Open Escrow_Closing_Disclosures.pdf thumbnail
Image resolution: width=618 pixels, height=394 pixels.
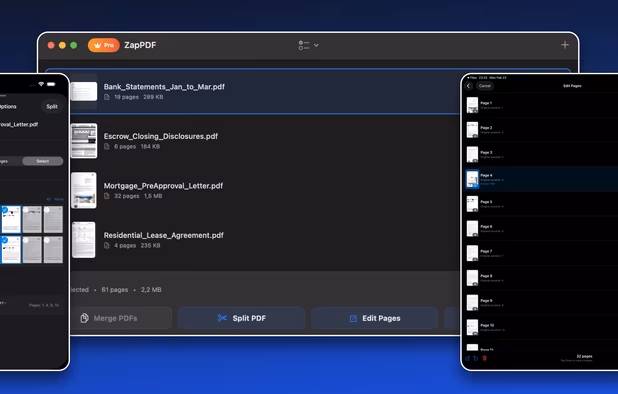84,141
